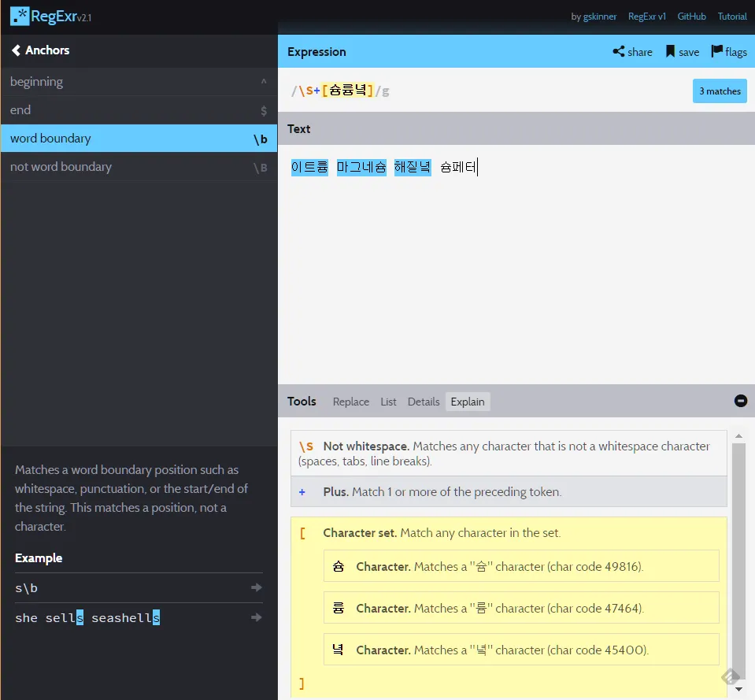Select the 'word boundary' item
This screenshot has height=700, width=755.
139,139
